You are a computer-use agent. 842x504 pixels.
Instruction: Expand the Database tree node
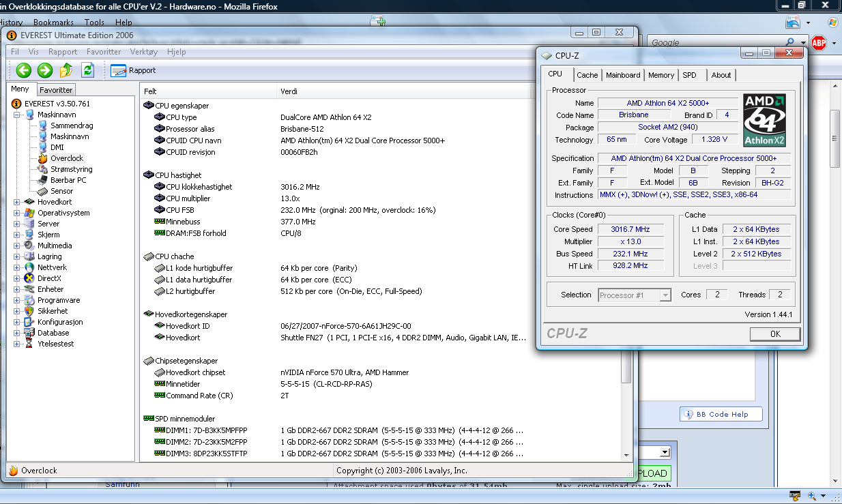tap(17, 333)
